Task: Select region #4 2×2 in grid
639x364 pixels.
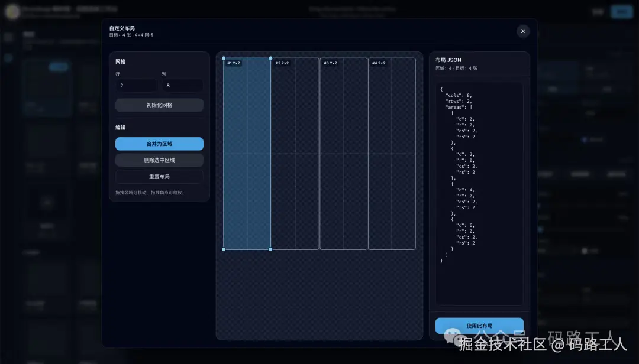Action: [x=392, y=154]
